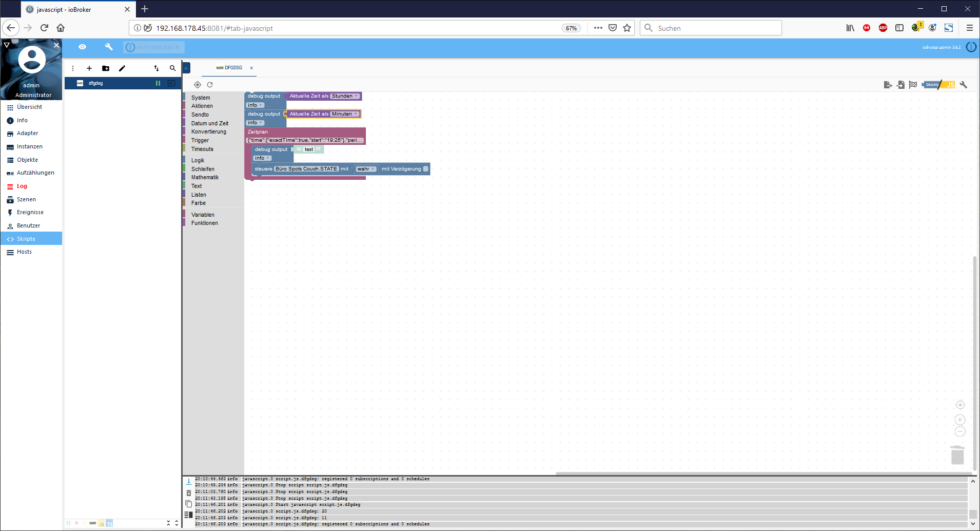
Task: Open editor settings wrench icon at right
Action: pyautogui.click(x=964, y=85)
